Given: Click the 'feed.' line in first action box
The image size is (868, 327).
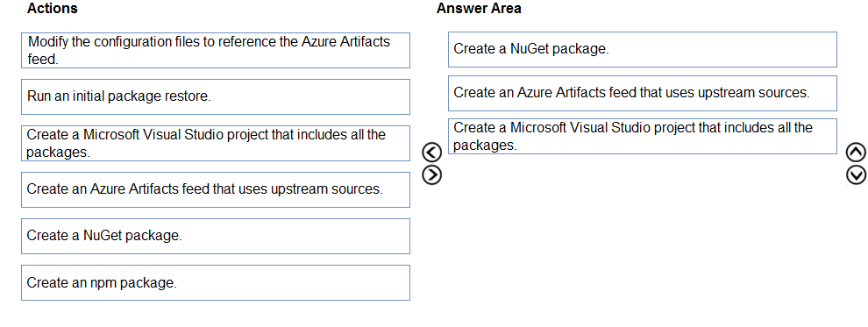Looking at the screenshot, I should (x=43, y=60).
